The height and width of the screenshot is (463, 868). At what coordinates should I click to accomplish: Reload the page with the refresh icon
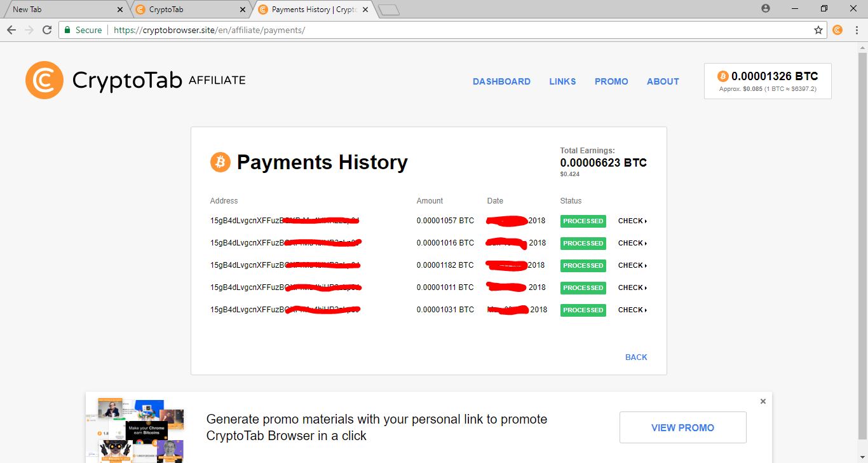point(47,30)
